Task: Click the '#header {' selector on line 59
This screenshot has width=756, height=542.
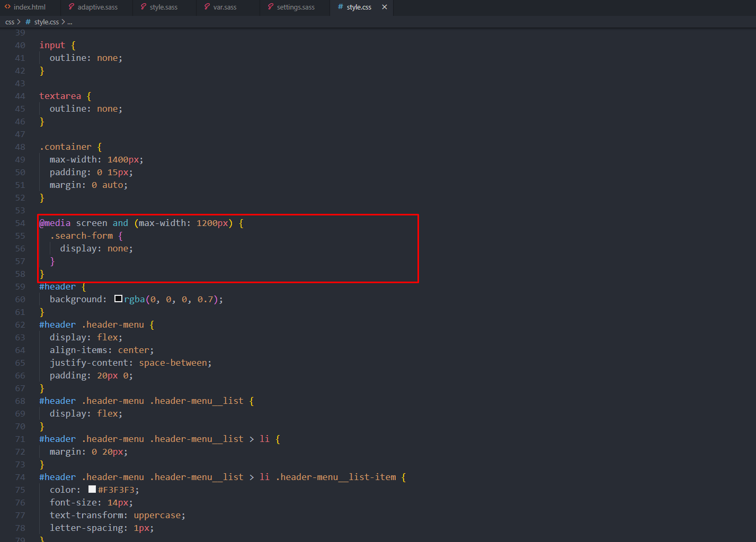Action: (x=63, y=287)
